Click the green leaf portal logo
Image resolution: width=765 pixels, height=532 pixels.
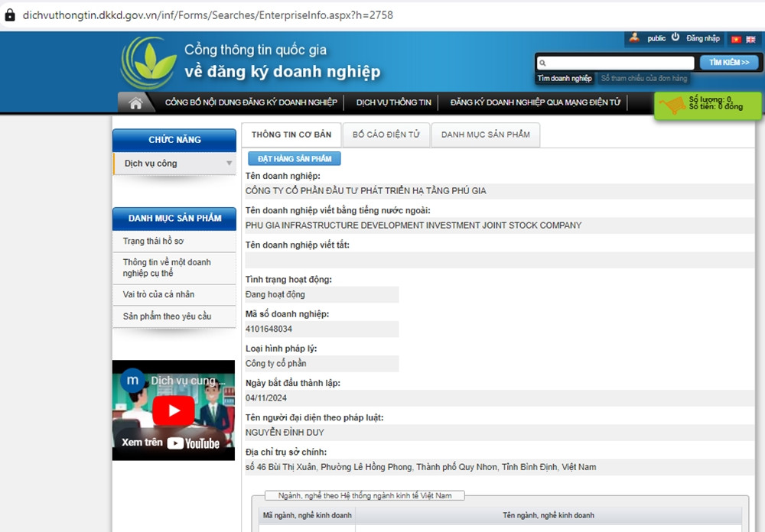148,63
